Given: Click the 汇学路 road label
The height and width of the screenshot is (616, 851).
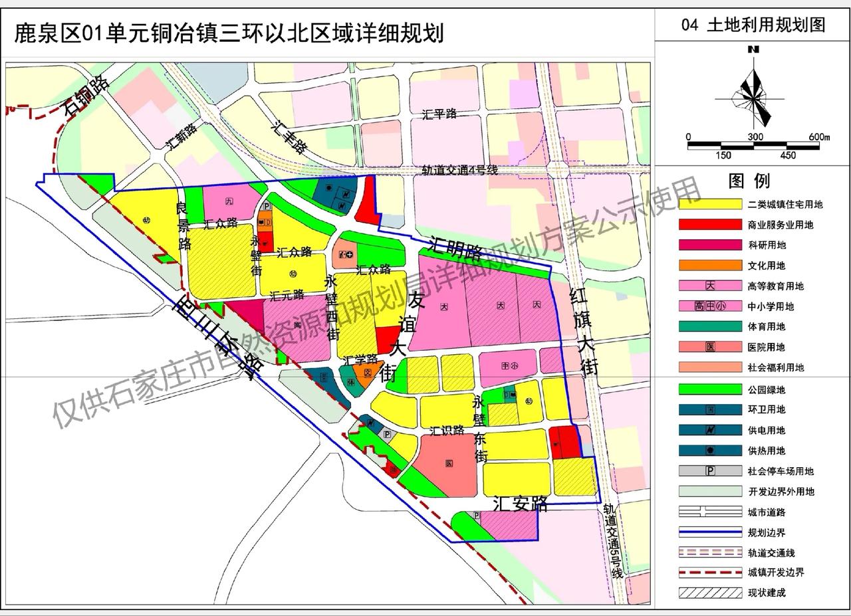Looking at the screenshot, I should [361, 359].
